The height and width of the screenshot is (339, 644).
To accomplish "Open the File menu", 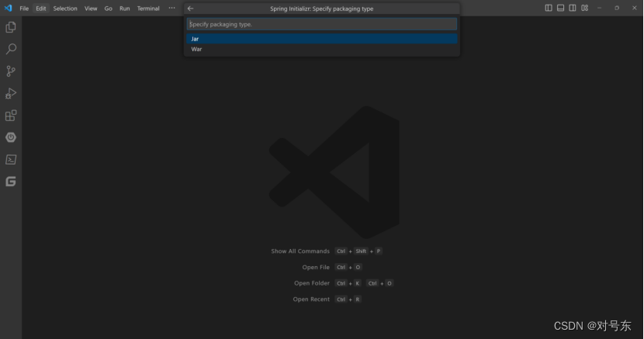I will point(24,9).
